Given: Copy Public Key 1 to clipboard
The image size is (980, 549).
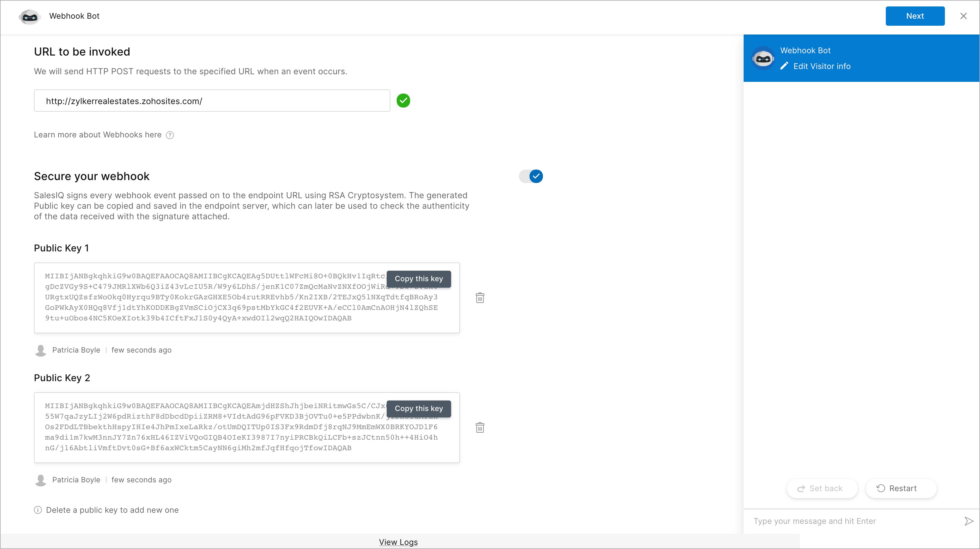Looking at the screenshot, I should click(x=419, y=279).
